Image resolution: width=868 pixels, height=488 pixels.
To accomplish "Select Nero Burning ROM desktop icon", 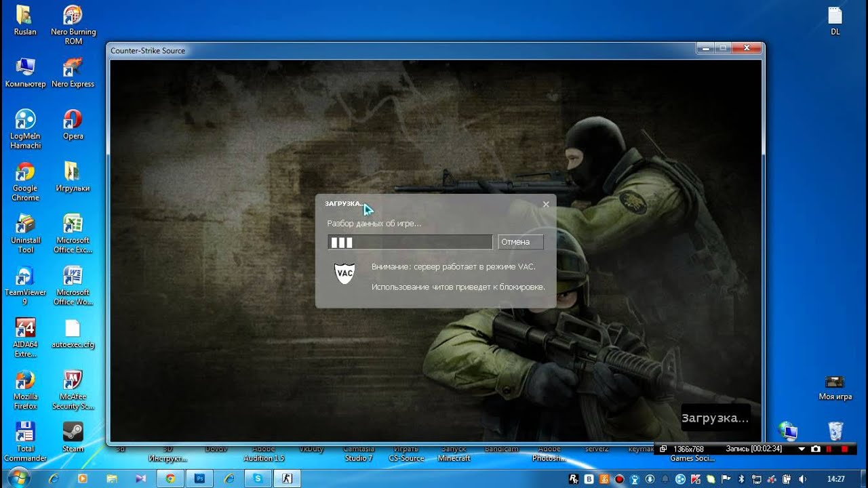I will click(x=73, y=25).
